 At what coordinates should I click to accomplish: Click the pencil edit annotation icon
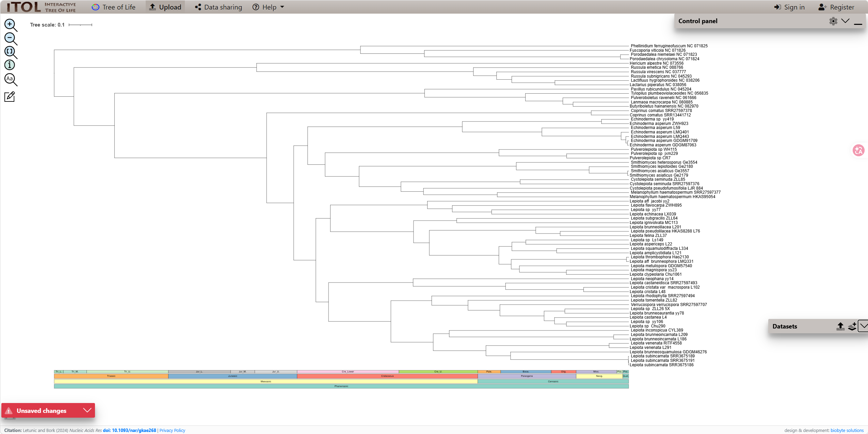pos(10,96)
